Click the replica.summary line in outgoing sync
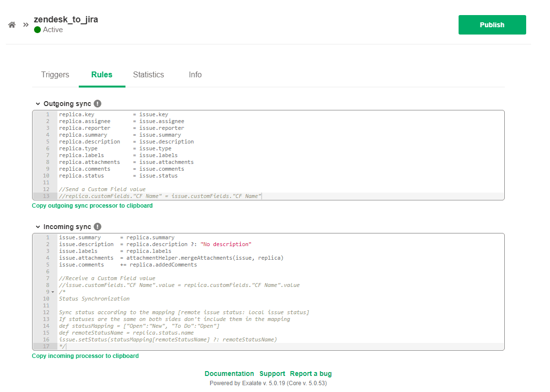The width and height of the screenshot is (550, 392). [120, 135]
